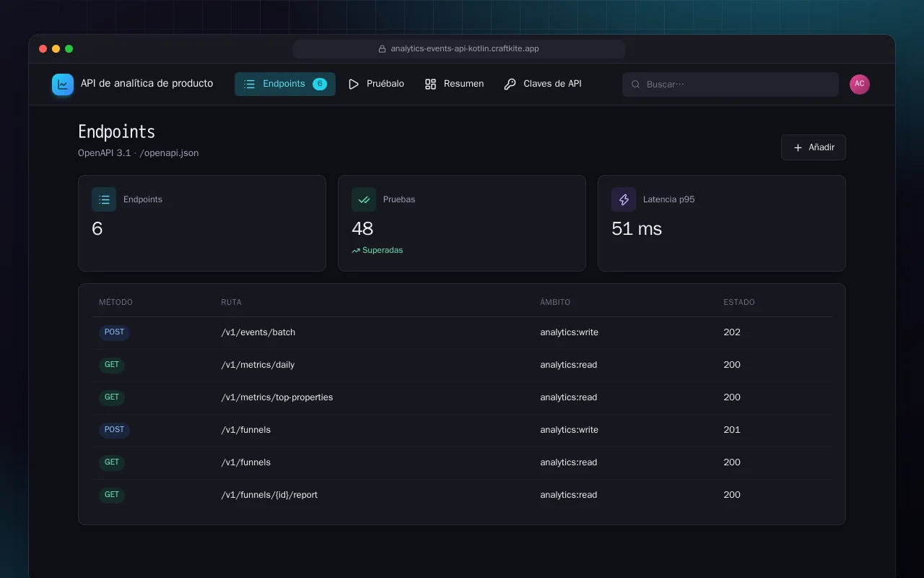Focus the Buscar search field

pyautogui.click(x=731, y=85)
